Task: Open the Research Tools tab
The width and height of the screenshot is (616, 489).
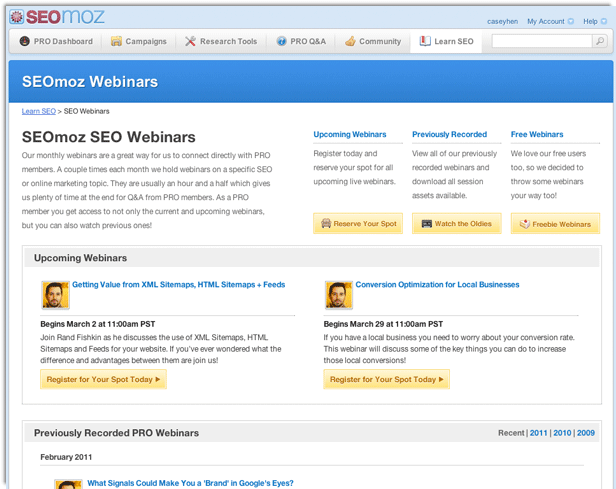Action: click(221, 41)
